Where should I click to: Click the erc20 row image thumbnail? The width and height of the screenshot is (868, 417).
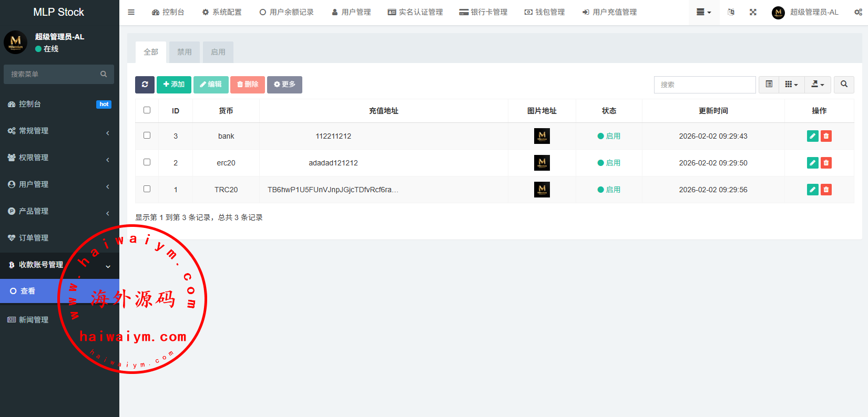point(542,163)
